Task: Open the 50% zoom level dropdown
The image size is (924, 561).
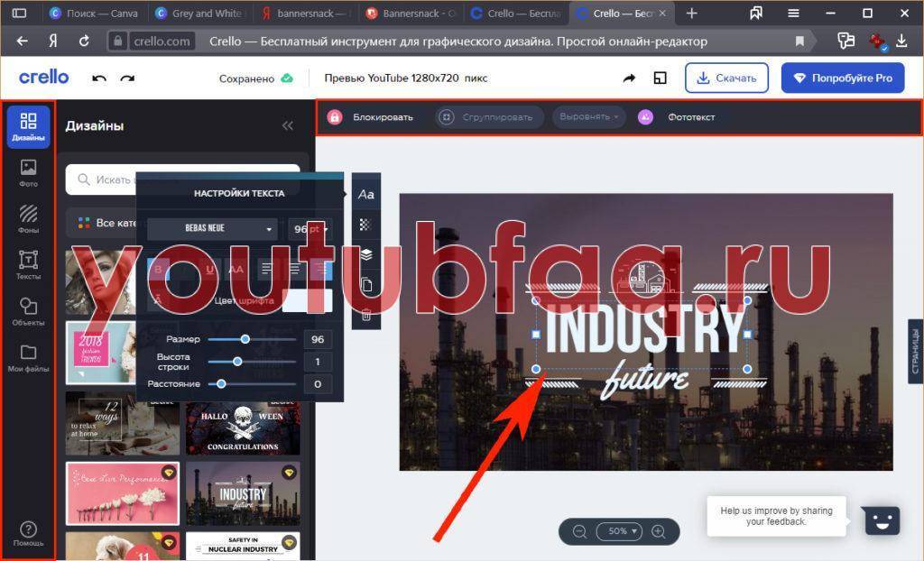Action: click(619, 531)
